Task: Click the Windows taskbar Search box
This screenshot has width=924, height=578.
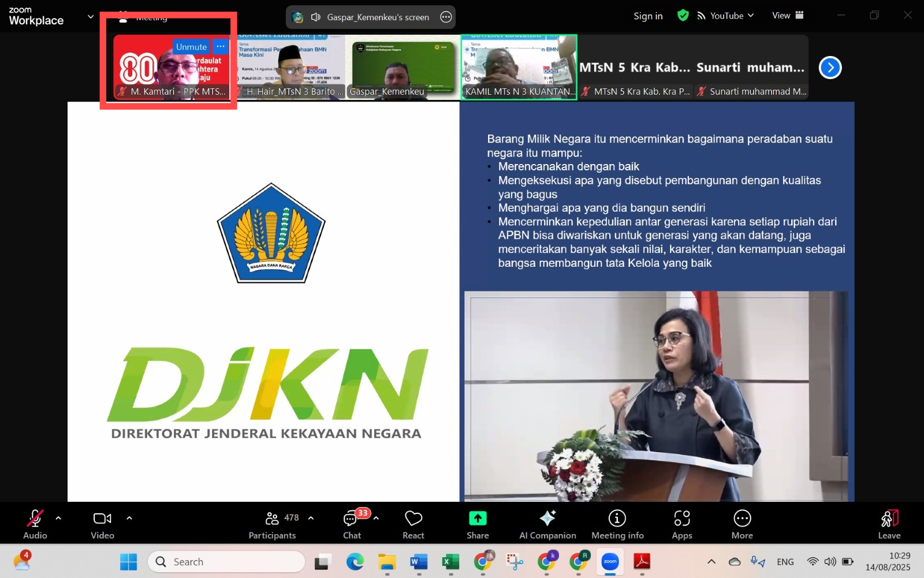Action: (226, 562)
